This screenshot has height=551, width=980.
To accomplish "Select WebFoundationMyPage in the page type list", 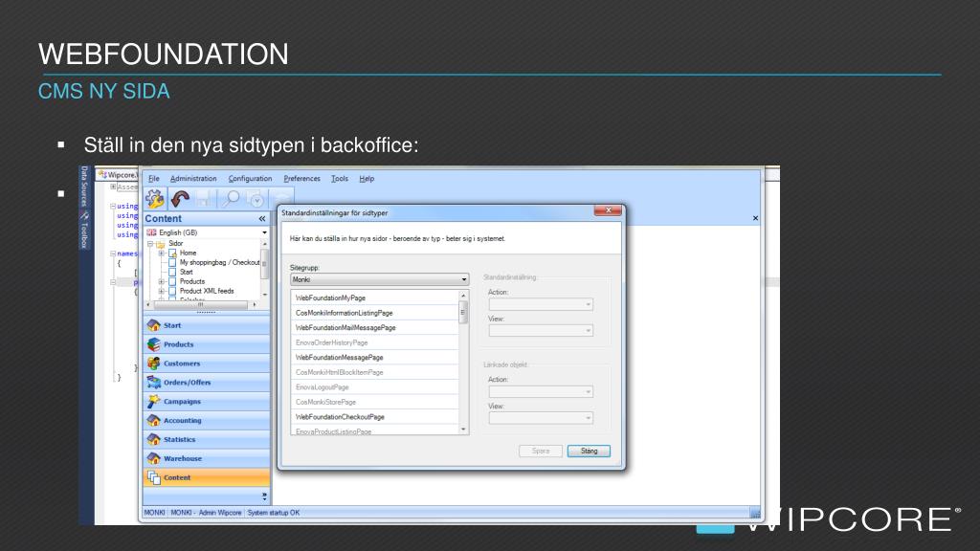I will (x=375, y=298).
